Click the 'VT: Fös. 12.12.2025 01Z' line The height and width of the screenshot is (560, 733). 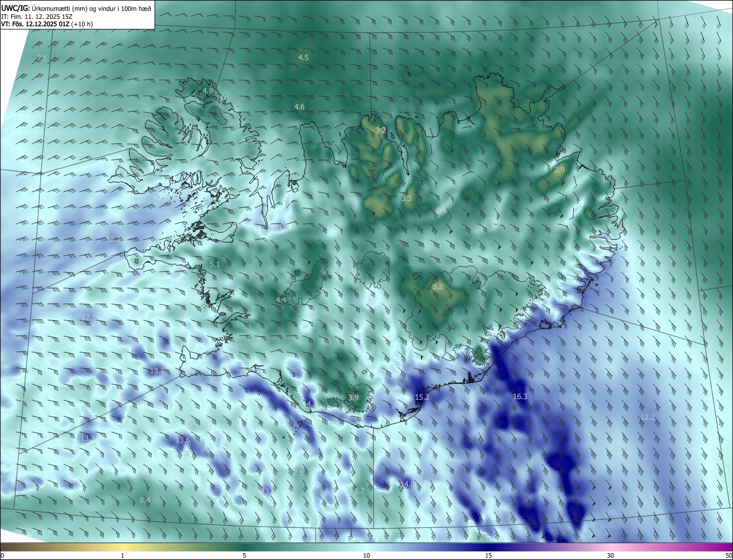tap(48, 24)
